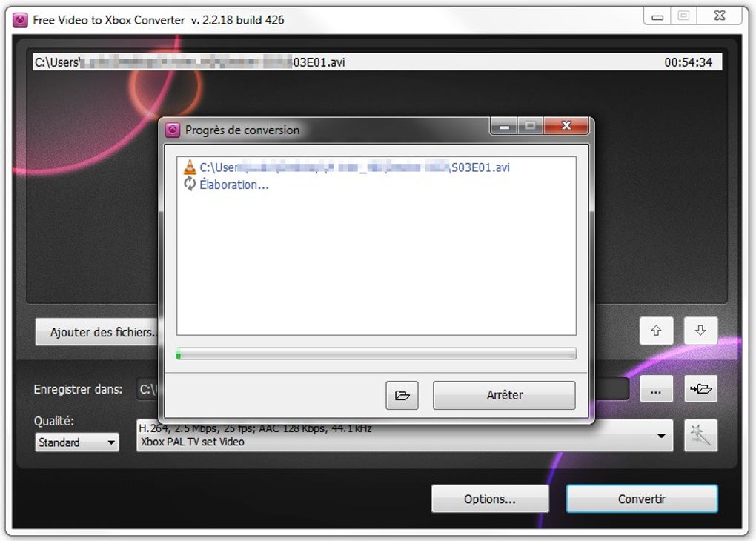Click the move file up arrow button

(656, 331)
